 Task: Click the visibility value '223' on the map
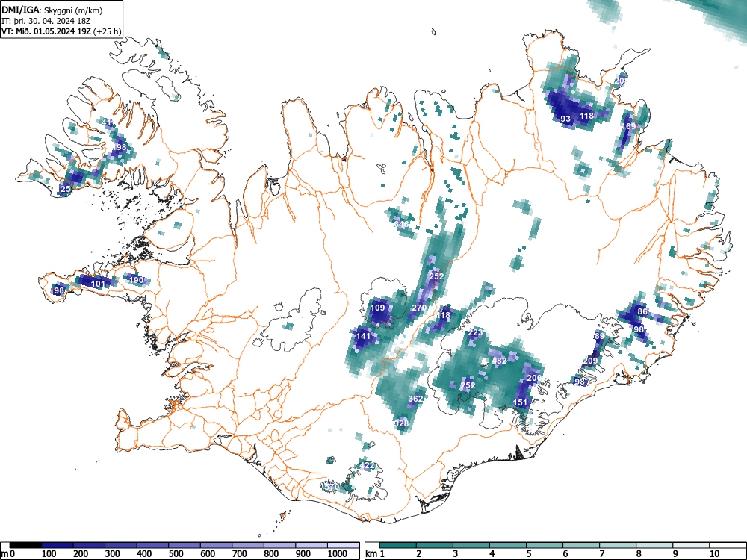coord(475,332)
